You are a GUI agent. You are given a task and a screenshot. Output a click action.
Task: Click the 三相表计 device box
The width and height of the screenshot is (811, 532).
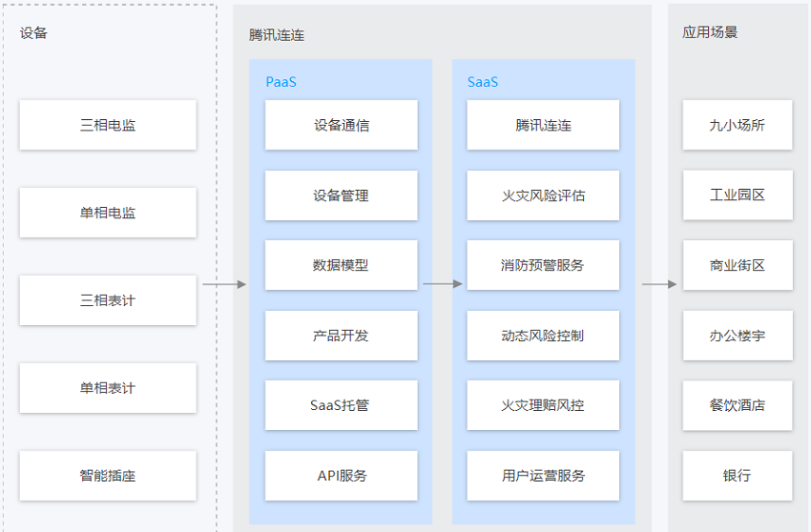coord(108,300)
